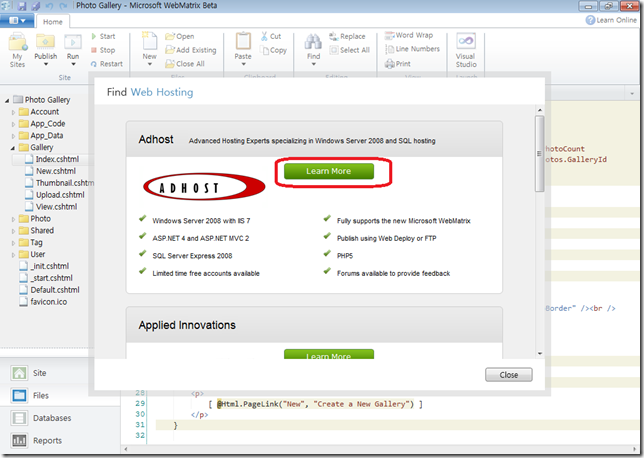Click Select All
Screen dimensions: 644x458
[x=350, y=50]
